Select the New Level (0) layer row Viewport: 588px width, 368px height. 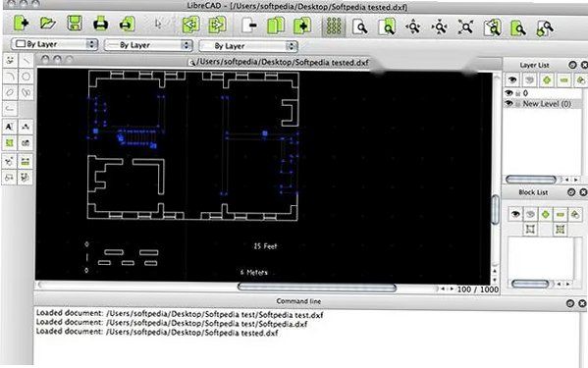point(543,104)
